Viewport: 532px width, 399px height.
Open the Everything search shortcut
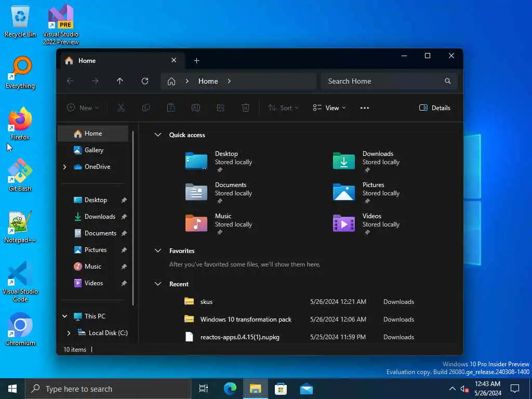pos(20,72)
